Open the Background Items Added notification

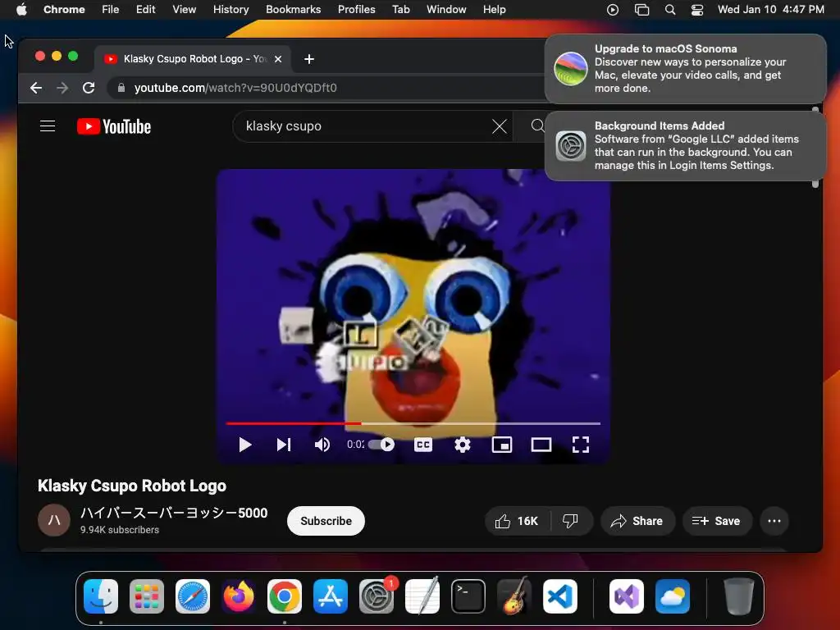[x=685, y=146]
